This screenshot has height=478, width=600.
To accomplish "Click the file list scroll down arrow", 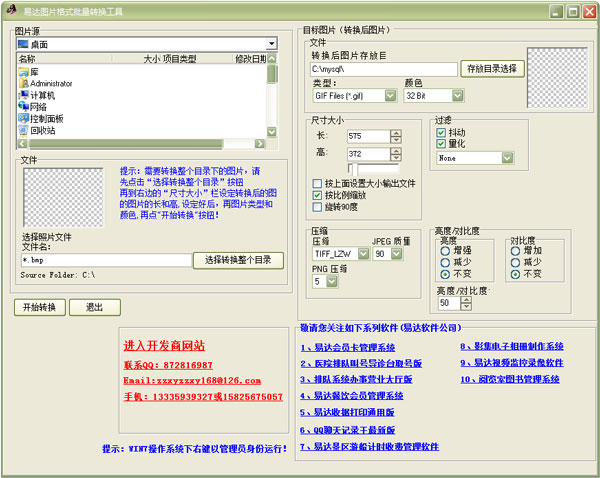I will [272, 132].
